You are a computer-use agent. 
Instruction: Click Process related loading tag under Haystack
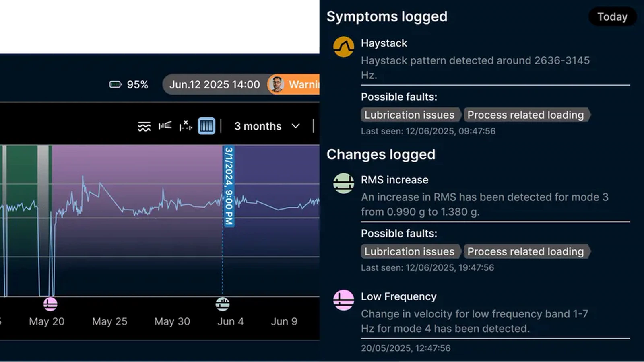click(x=527, y=115)
